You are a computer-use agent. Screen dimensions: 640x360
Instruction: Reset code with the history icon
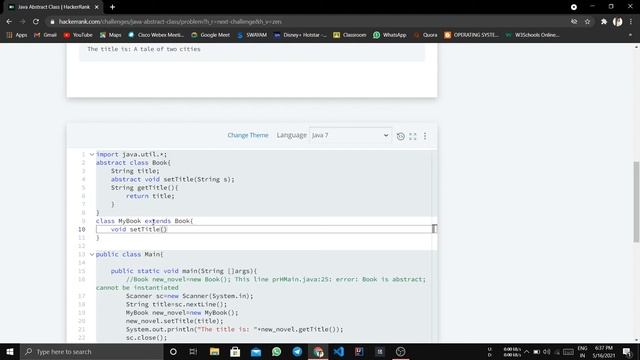[400, 136]
